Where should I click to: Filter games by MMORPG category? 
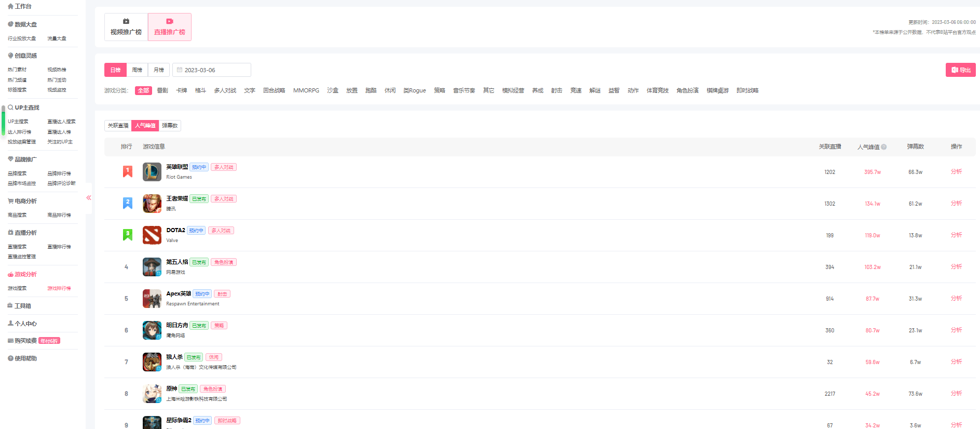(x=306, y=90)
